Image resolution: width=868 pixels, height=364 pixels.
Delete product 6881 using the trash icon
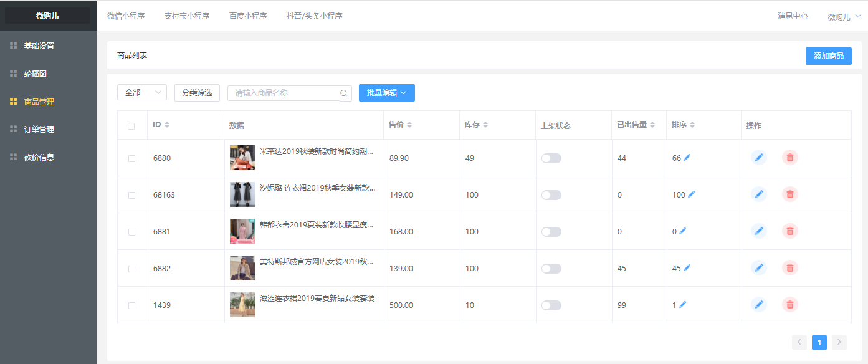[x=790, y=231]
